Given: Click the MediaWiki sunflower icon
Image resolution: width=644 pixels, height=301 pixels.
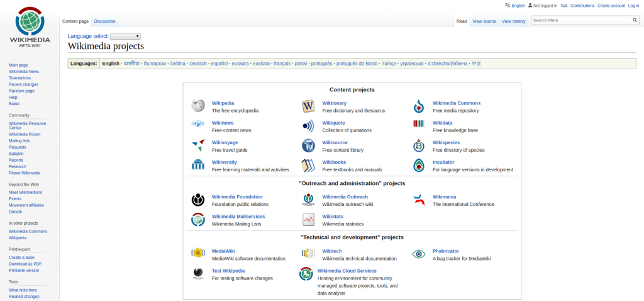Looking at the screenshot, I should [x=198, y=253].
